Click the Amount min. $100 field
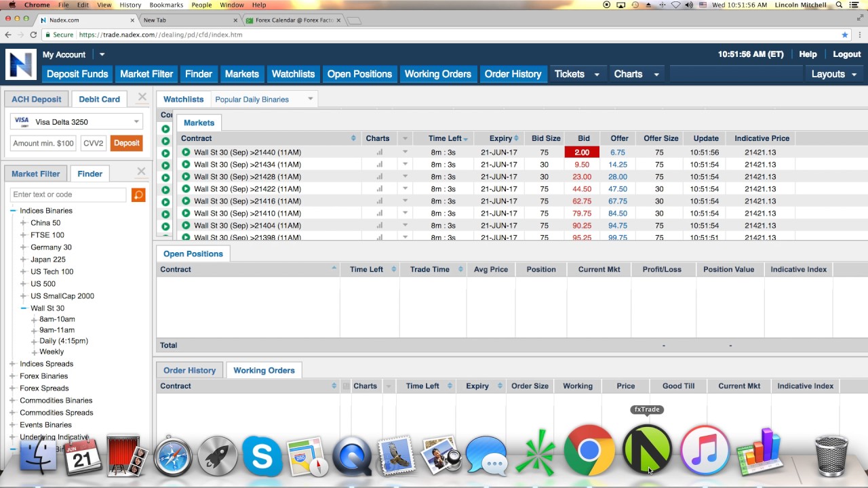 click(43, 143)
